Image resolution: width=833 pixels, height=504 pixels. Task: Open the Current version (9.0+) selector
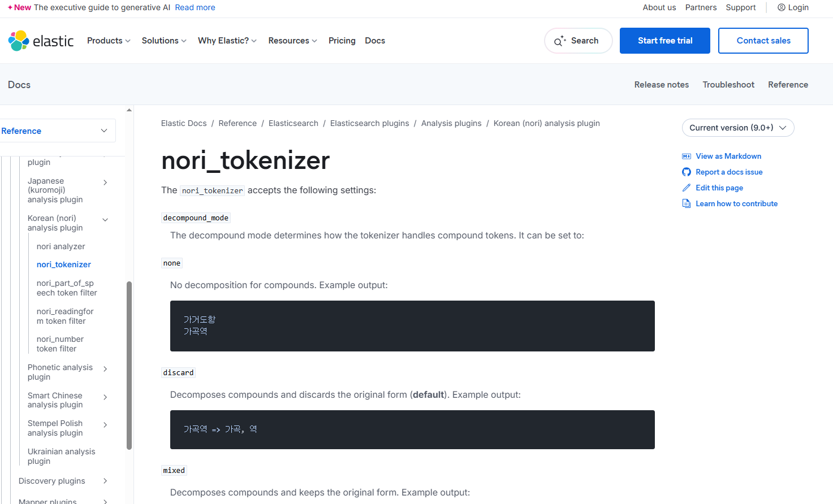pyautogui.click(x=738, y=128)
